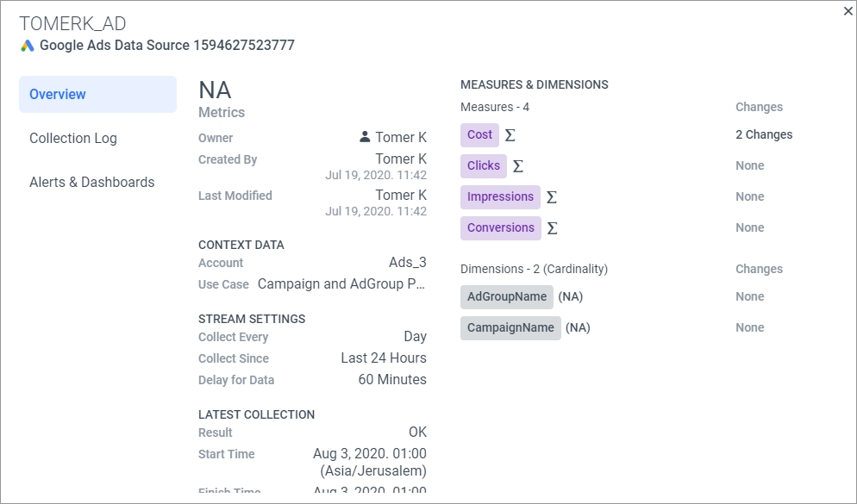Screen dimensions: 857x504
Task: Click the person icon beside Tomer K owner
Action: point(363,136)
